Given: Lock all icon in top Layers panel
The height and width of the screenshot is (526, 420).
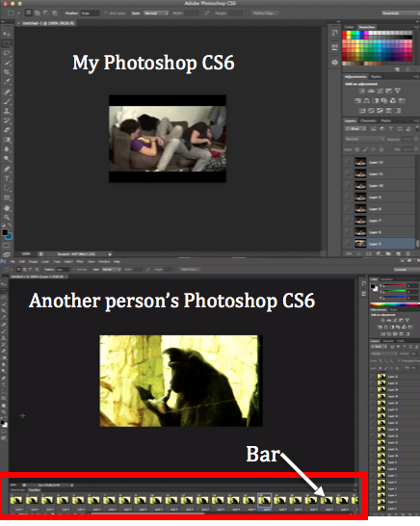Looking at the screenshot, I should point(381,149).
